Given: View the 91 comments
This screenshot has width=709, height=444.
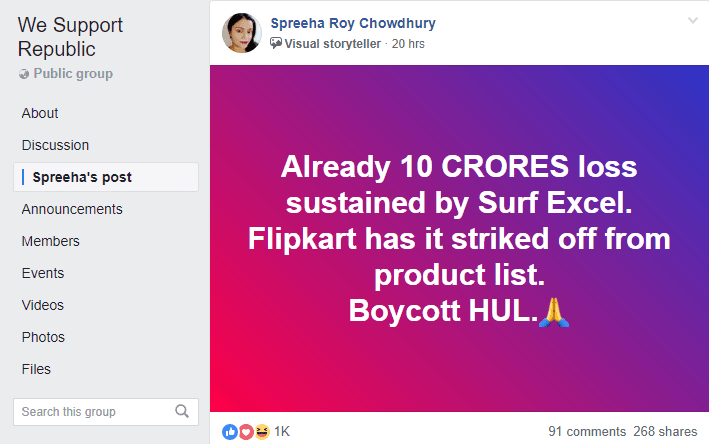Looking at the screenshot, I should (x=585, y=431).
